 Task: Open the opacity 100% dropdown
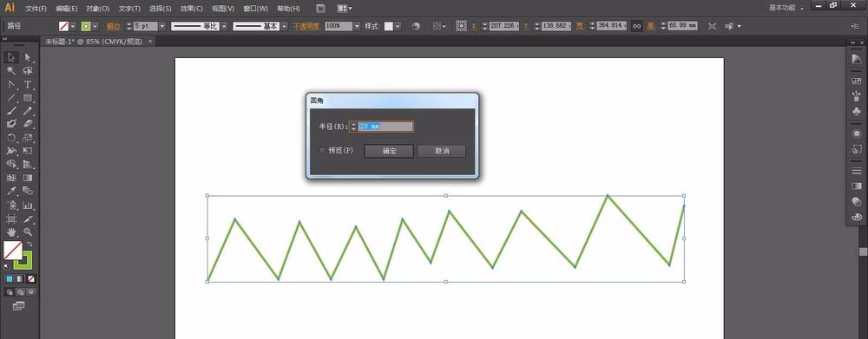click(357, 26)
